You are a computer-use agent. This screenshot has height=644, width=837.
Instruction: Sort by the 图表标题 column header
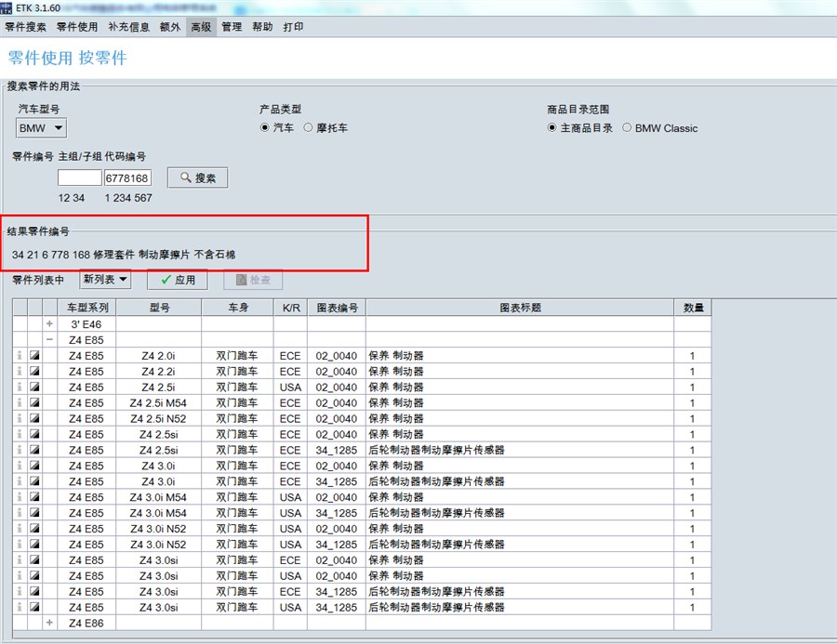click(520, 308)
